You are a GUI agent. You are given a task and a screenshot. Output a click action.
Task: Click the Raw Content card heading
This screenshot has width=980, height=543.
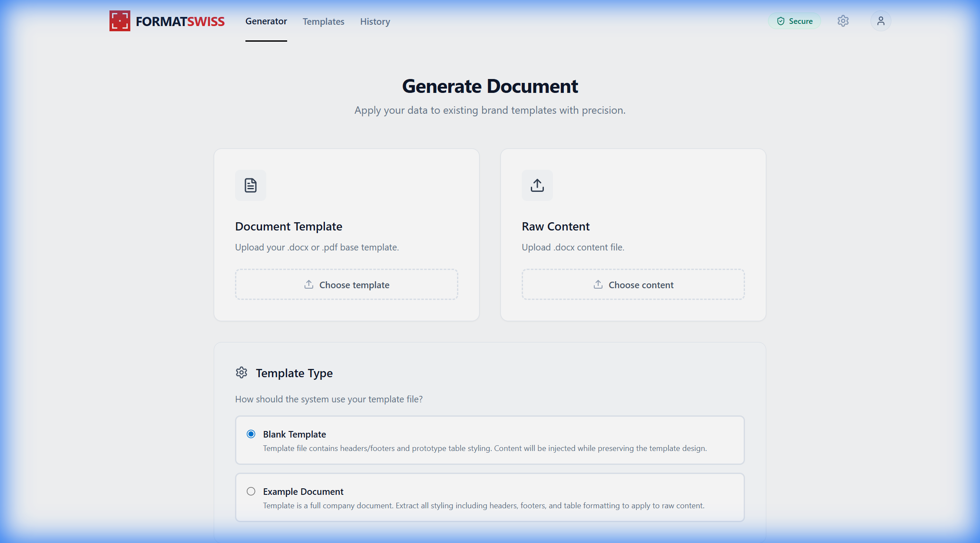[x=556, y=226]
